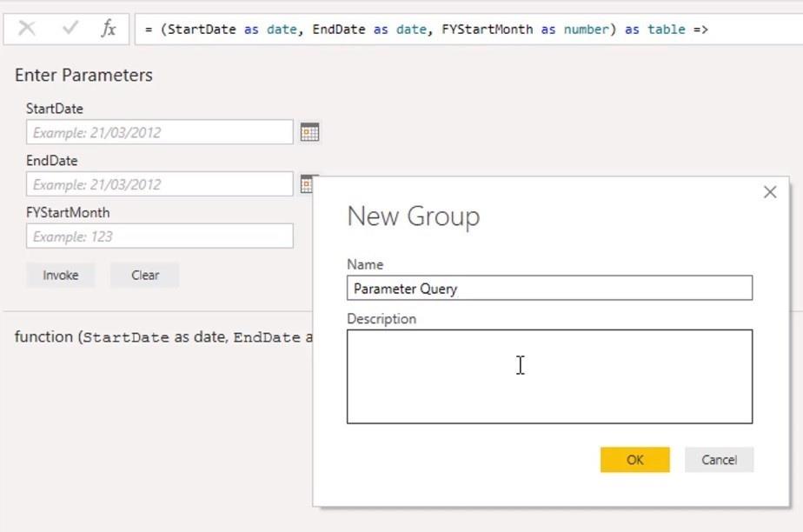Open the fx function icon
Image resolution: width=803 pixels, height=532 pixels.
coord(108,28)
